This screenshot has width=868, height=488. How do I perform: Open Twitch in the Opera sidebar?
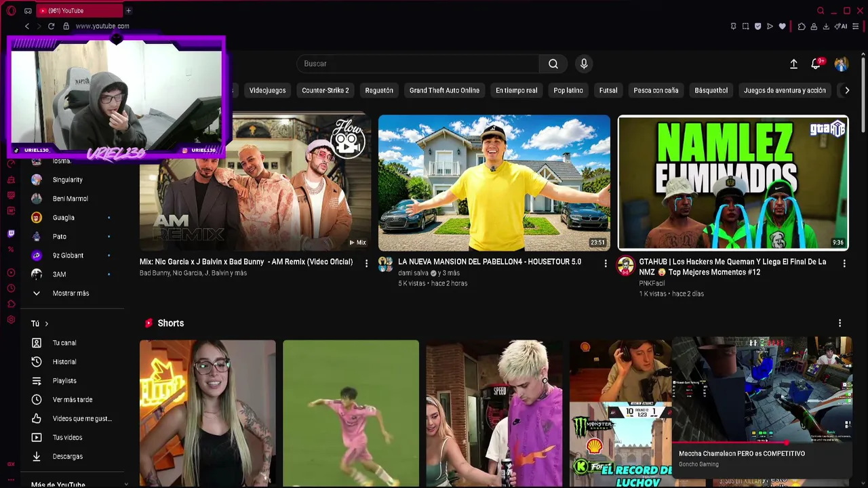coord(11,234)
